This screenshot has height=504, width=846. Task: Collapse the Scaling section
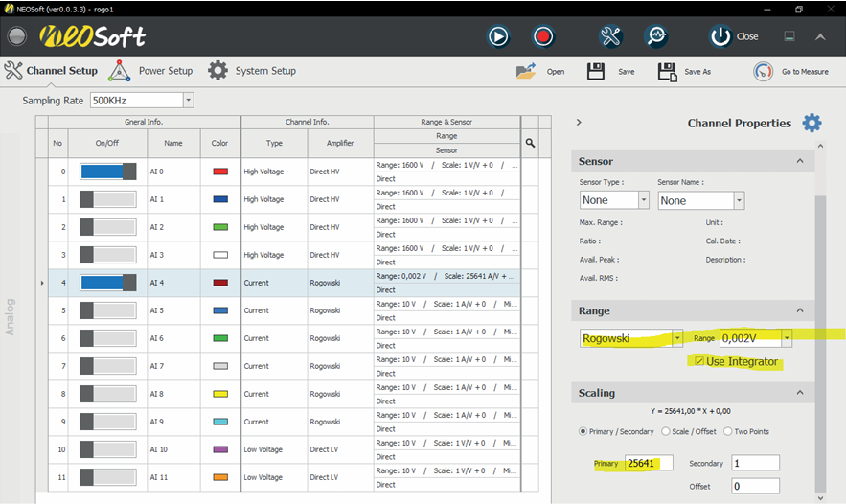click(x=800, y=392)
